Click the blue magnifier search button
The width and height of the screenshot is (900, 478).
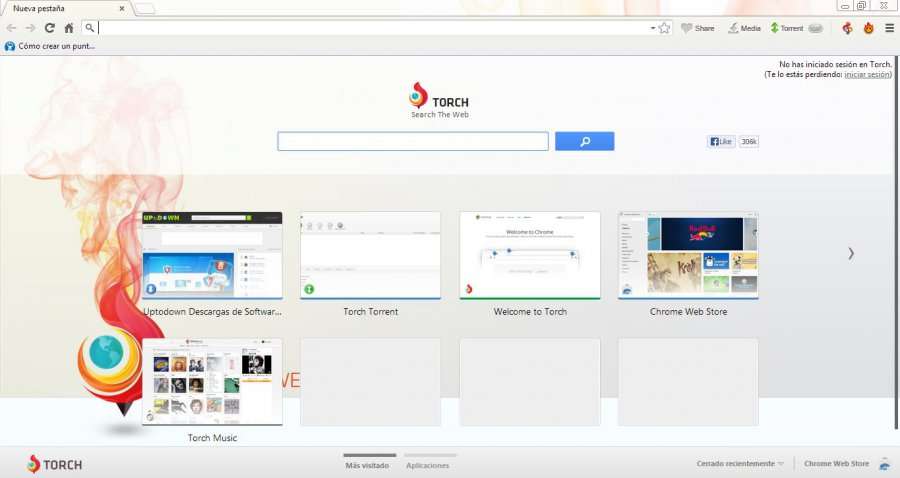pyautogui.click(x=584, y=142)
